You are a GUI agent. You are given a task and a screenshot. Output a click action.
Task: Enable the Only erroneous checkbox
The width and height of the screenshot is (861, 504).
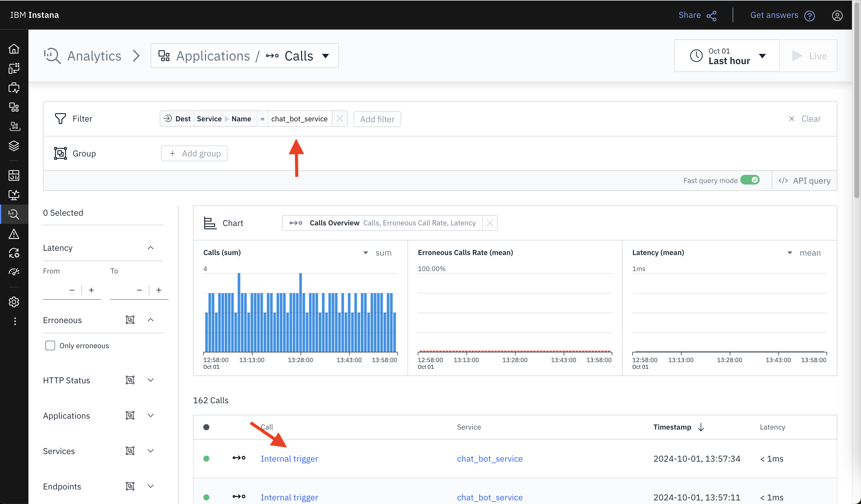click(x=50, y=345)
